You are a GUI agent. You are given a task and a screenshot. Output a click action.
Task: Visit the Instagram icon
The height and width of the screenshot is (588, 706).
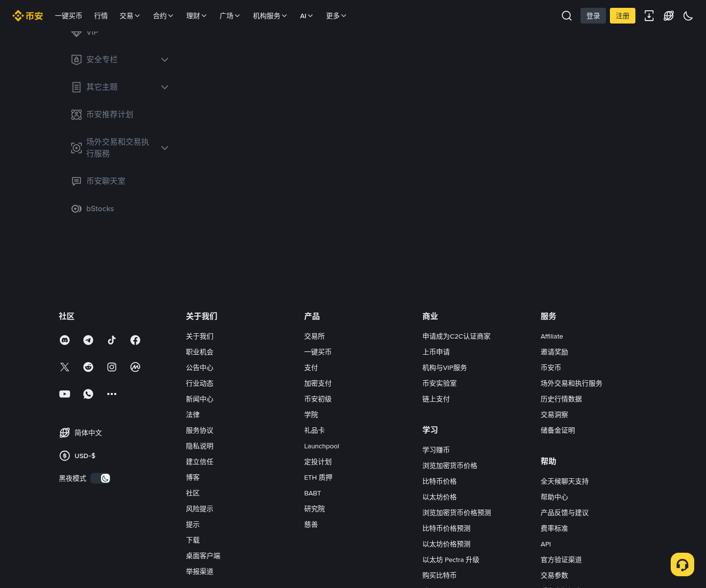pos(112,367)
